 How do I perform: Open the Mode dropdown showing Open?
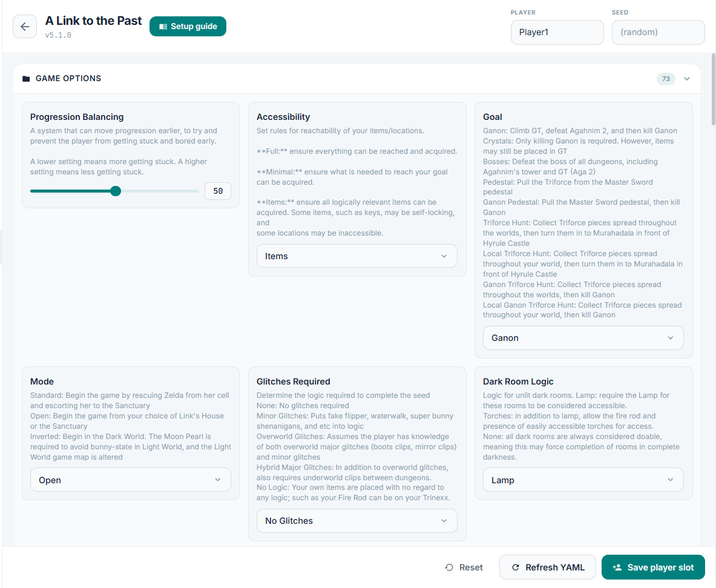pos(130,480)
